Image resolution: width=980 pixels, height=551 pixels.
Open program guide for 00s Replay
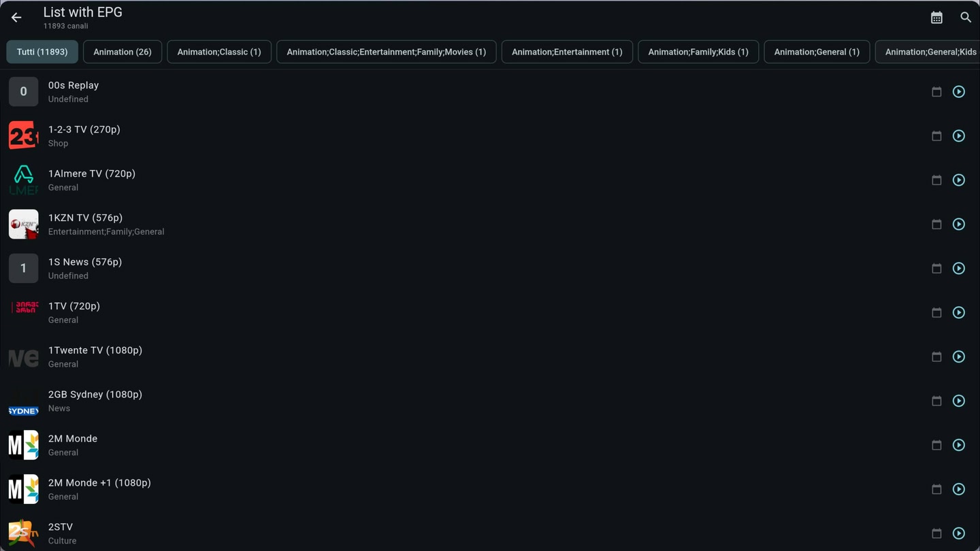click(x=936, y=92)
